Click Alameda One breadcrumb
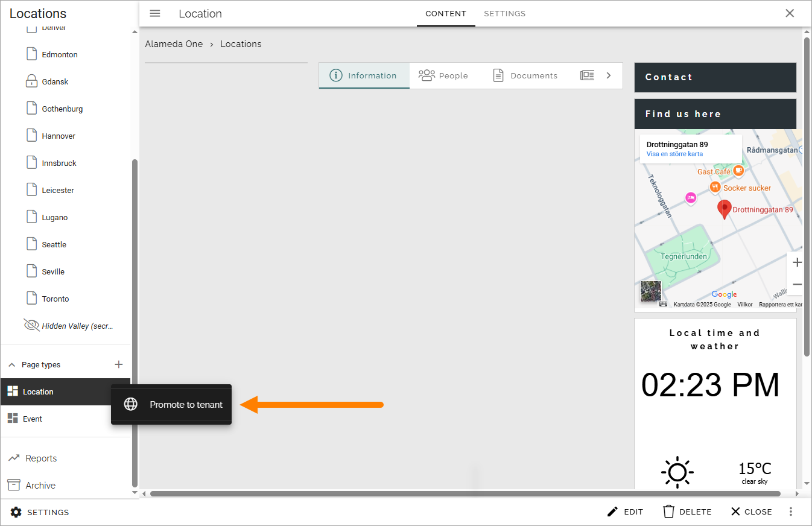This screenshot has height=526, width=812. pos(174,44)
